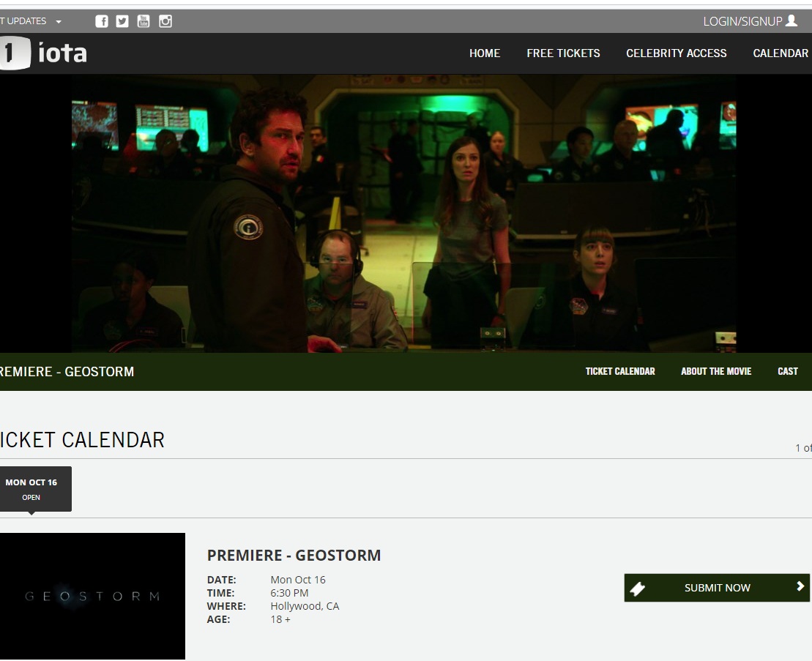
Task: Open the Celebrity Access menu item
Action: coord(676,53)
